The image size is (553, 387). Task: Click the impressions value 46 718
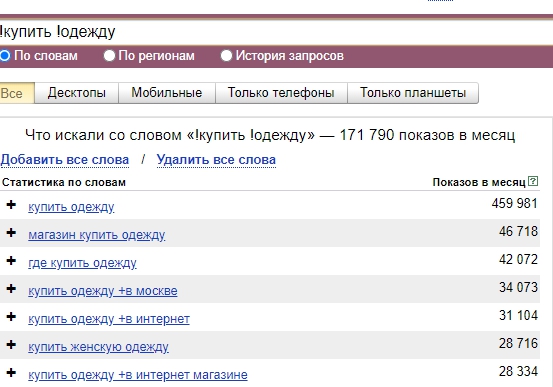(518, 231)
